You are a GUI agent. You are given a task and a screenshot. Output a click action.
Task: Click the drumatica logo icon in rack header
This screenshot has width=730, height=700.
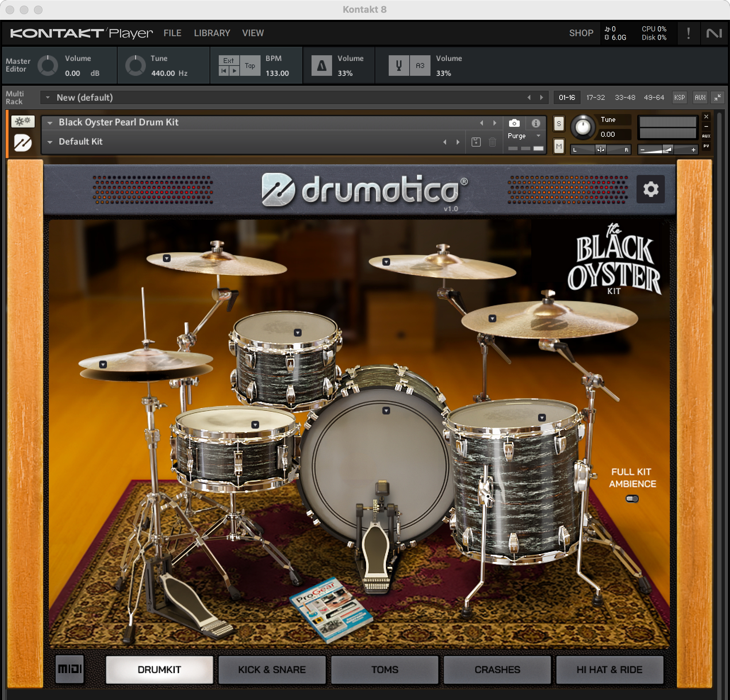click(23, 142)
